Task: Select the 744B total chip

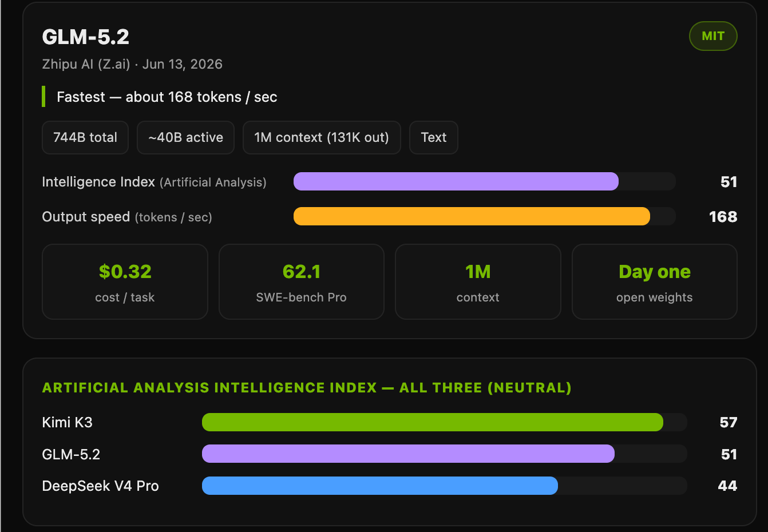Action: tap(85, 137)
